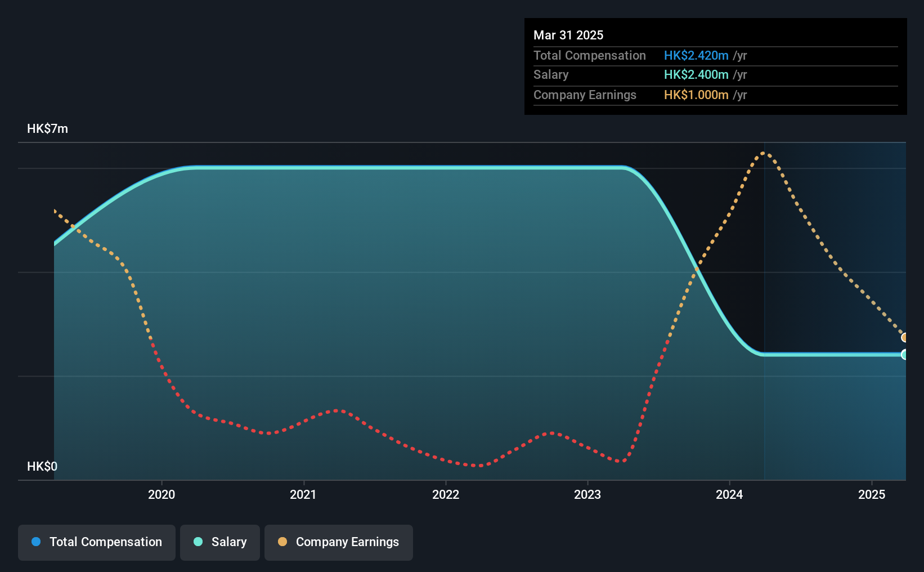The width and height of the screenshot is (924, 572).
Task: Click the 2022 x-axis label
Action: (446, 494)
